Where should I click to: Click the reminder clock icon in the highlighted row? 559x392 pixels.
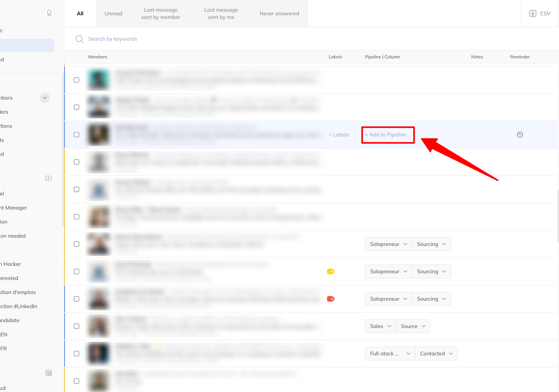pos(520,135)
